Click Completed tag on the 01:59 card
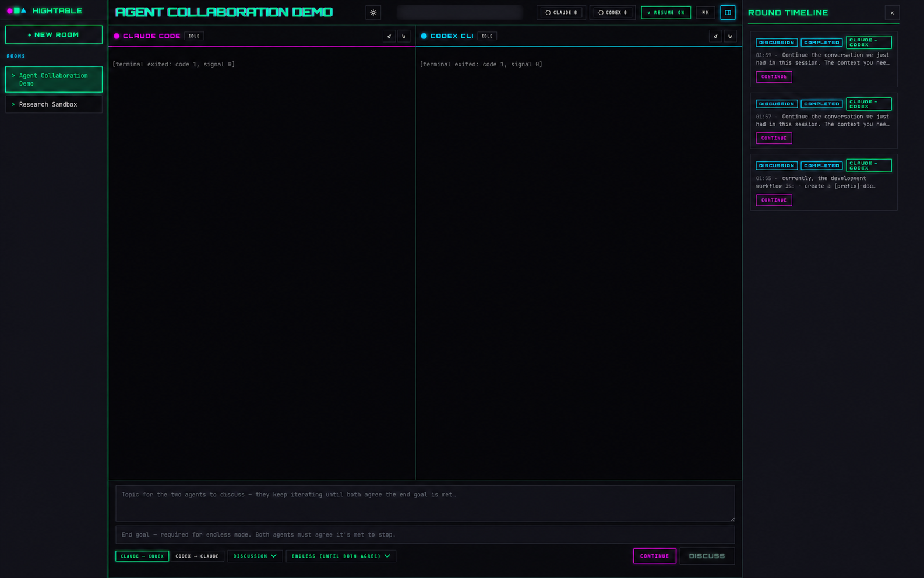Image resolution: width=924 pixels, height=578 pixels. click(821, 43)
